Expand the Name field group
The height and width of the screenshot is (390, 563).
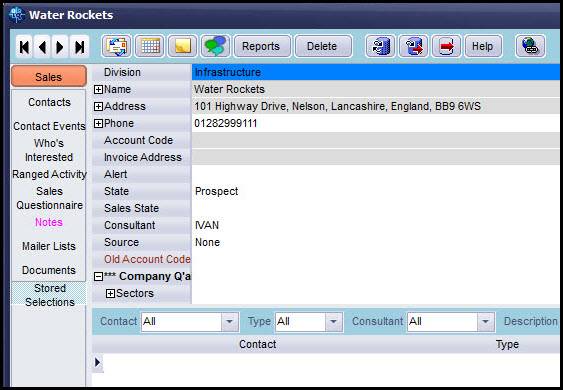click(98, 89)
